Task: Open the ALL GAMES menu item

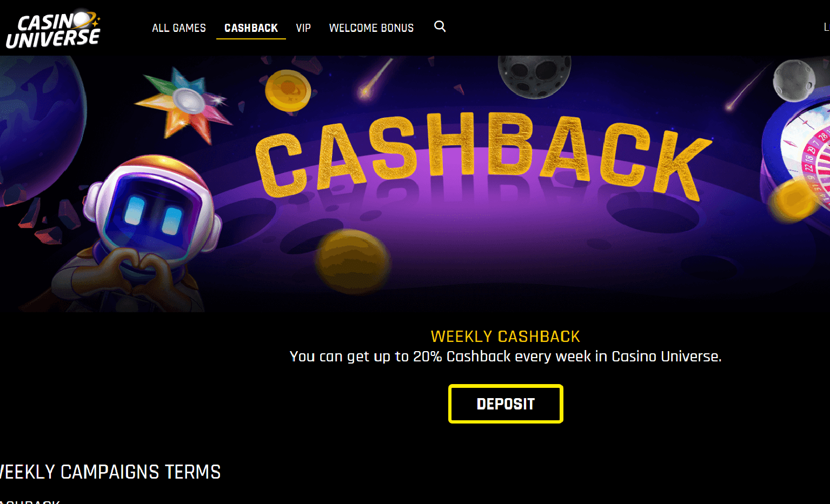Action: tap(179, 28)
